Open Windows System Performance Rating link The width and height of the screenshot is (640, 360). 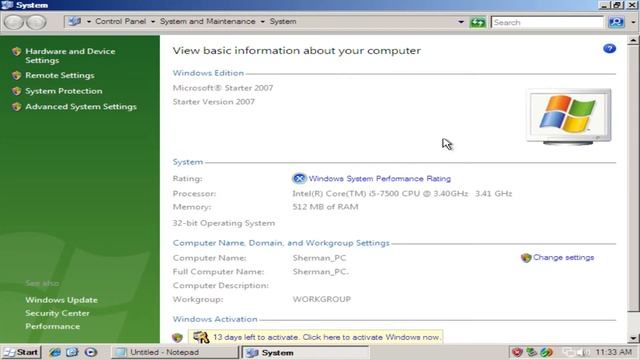[380, 178]
